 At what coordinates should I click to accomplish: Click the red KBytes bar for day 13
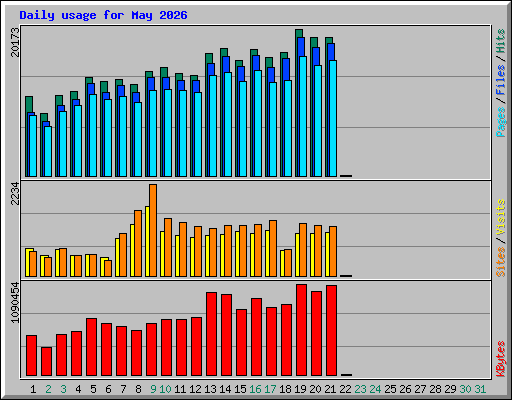point(211,334)
